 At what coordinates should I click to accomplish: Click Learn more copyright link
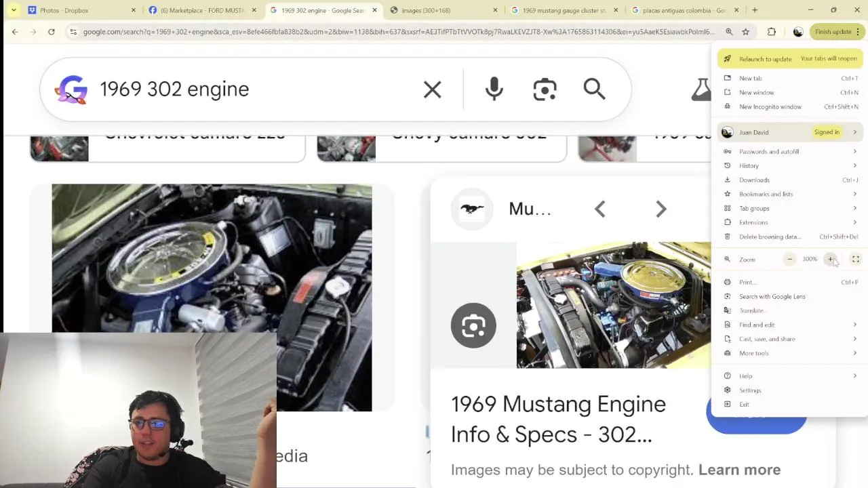[x=739, y=470]
